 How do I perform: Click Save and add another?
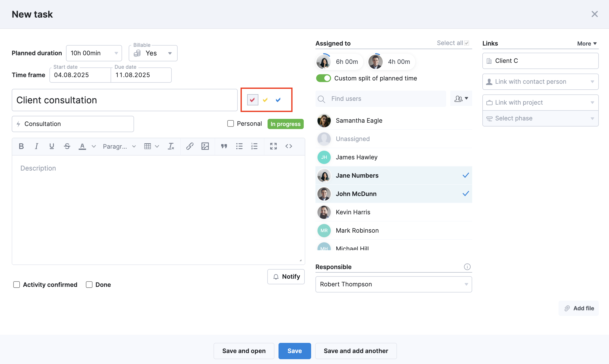click(x=356, y=351)
